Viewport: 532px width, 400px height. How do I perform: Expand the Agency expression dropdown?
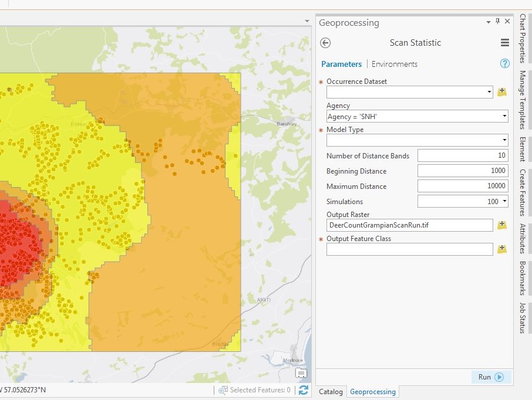click(504, 116)
